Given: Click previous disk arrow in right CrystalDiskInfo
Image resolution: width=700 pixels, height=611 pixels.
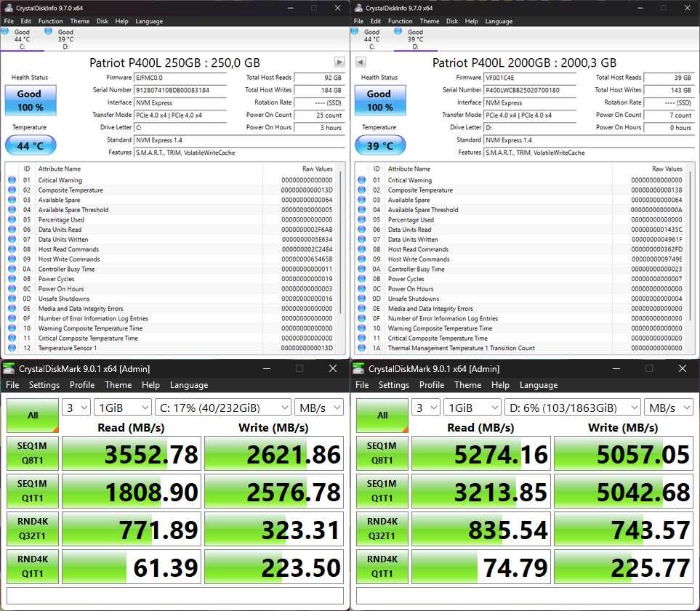Looking at the screenshot, I should [361, 62].
